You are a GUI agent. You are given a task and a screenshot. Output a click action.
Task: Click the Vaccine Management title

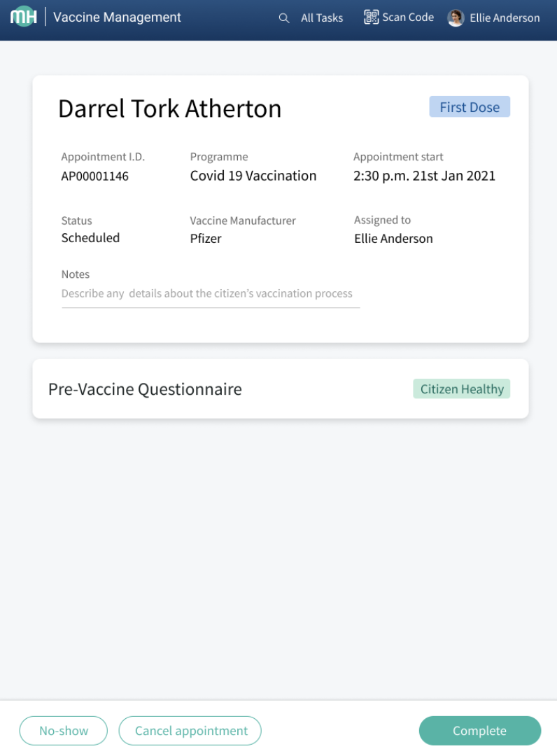click(117, 17)
